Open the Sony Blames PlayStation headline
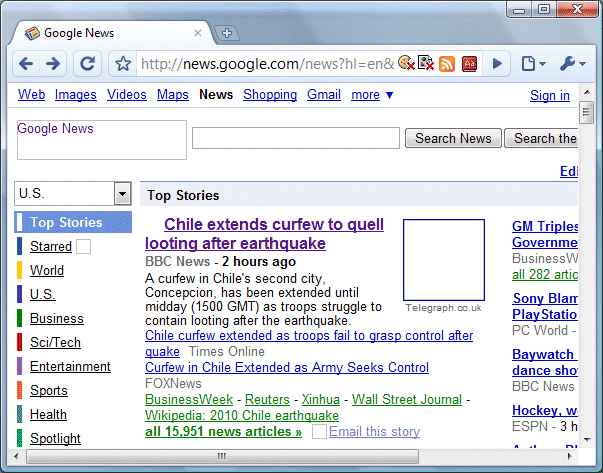This screenshot has height=473, width=603. (x=545, y=306)
